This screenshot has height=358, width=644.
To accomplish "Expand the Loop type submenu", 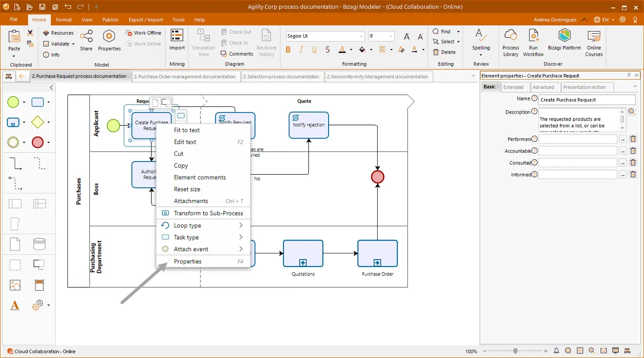I will [x=203, y=226].
